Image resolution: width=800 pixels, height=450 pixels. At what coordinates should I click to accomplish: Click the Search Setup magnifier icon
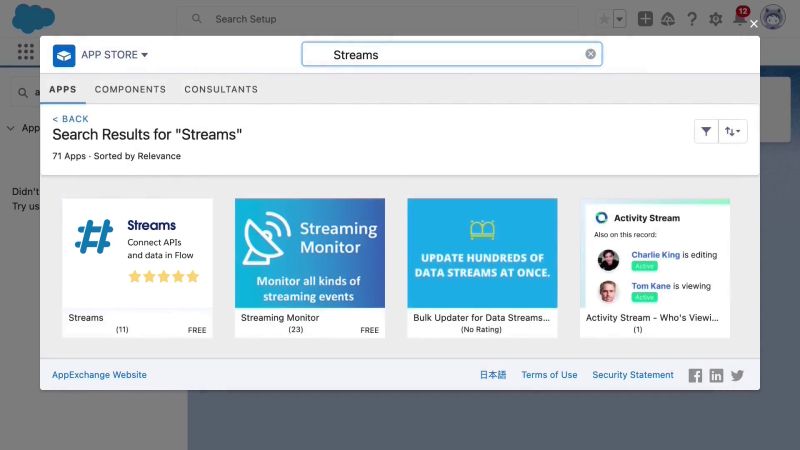196,19
